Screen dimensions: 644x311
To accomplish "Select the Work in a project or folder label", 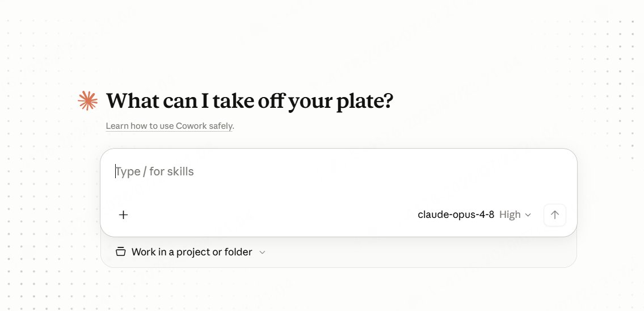I will pos(192,252).
